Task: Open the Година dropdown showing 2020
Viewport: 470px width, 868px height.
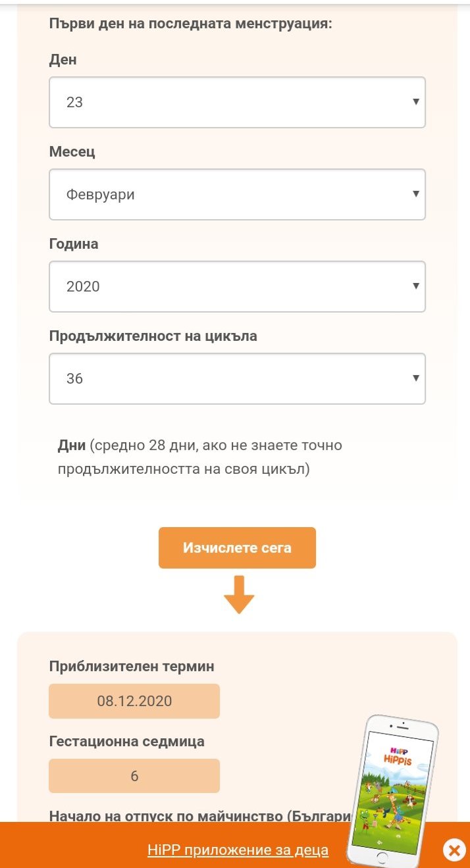Action: 237,286
